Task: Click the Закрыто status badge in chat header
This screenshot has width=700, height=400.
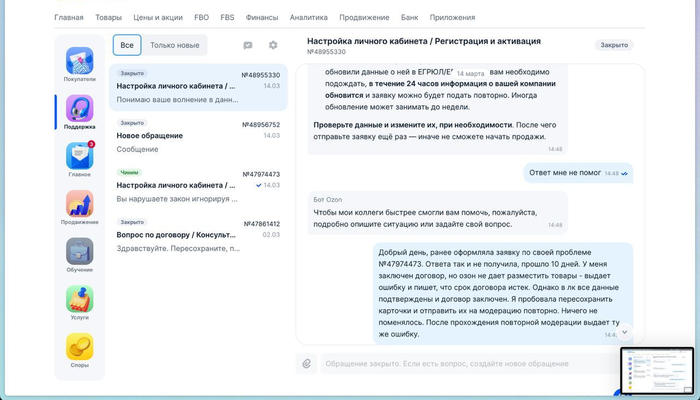Action: click(613, 45)
